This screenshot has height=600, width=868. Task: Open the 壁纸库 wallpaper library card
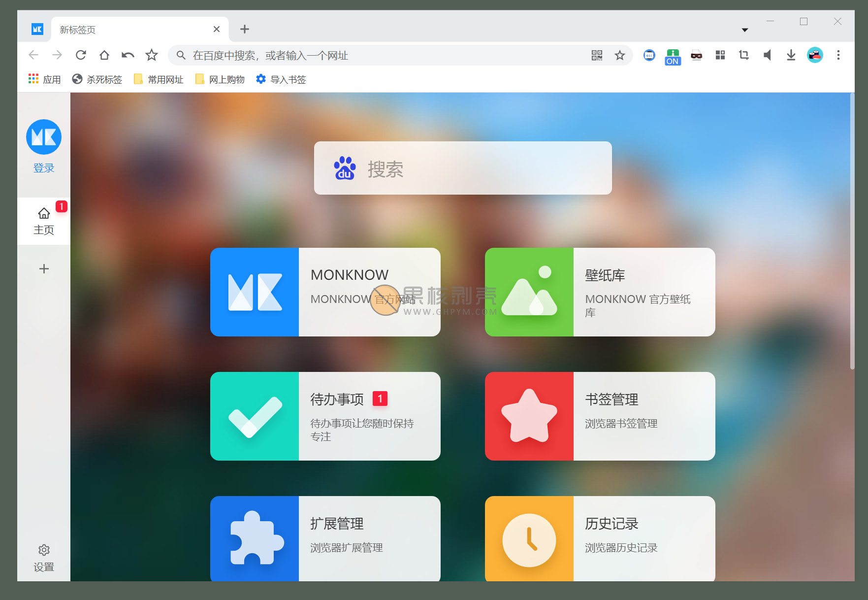[600, 292]
